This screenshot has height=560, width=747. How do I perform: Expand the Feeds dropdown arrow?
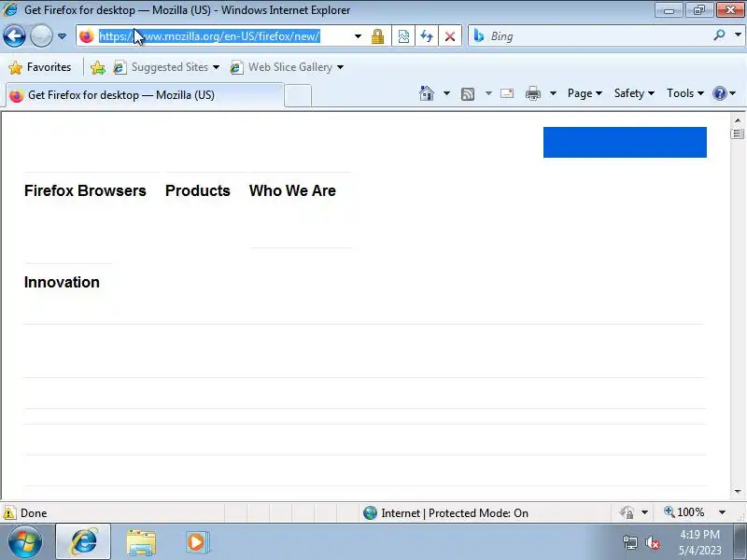(488, 93)
